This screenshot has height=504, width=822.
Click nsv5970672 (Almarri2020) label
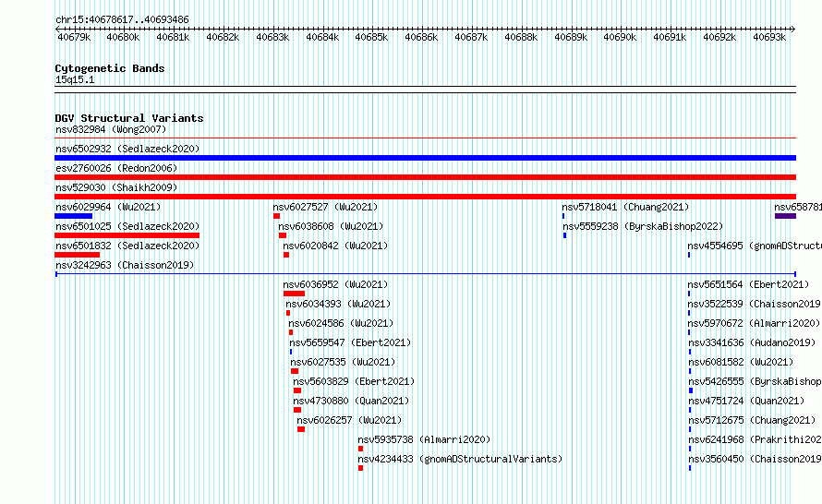coord(754,323)
